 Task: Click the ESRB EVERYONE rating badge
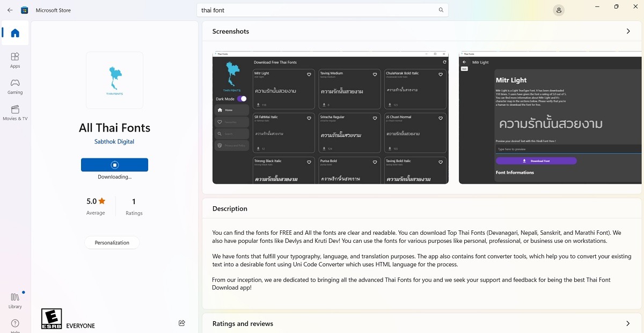pyautogui.click(x=52, y=318)
